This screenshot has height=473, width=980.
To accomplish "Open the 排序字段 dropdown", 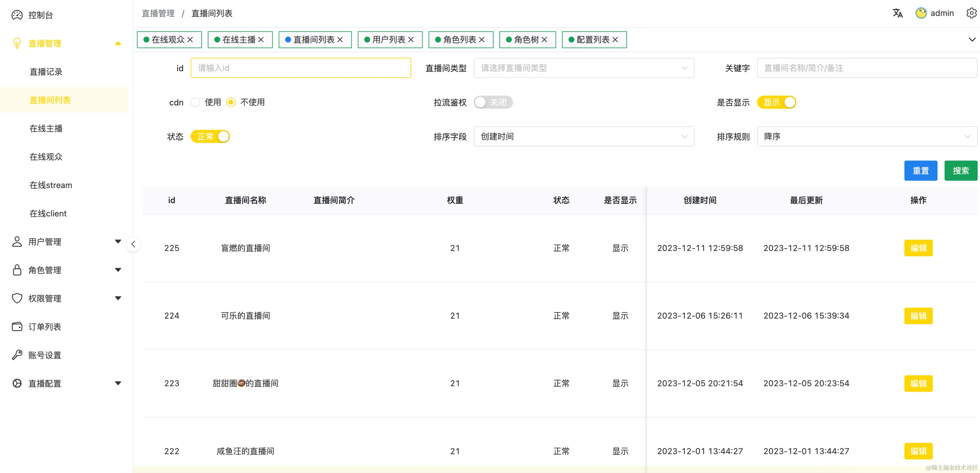I will pos(584,136).
